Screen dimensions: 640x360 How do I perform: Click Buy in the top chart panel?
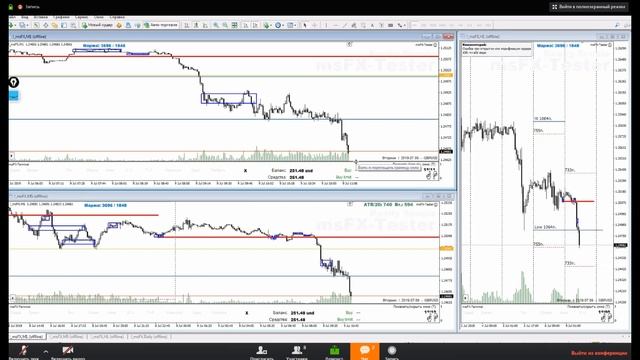(348, 171)
